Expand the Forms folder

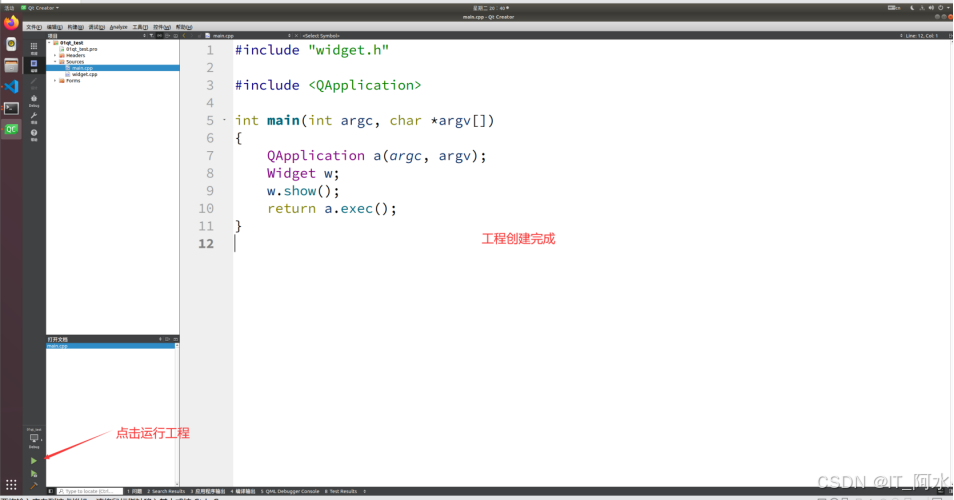pyautogui.click(x=55, y=80)
